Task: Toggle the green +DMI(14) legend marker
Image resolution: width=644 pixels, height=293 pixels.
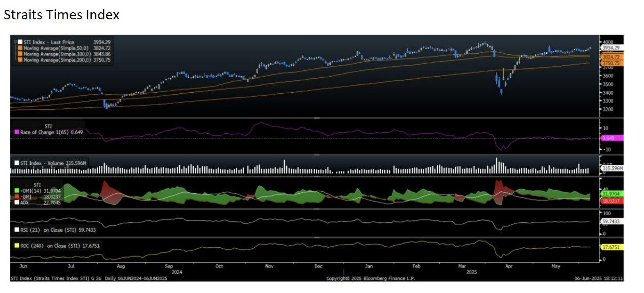Action: (x=17, y=191)
